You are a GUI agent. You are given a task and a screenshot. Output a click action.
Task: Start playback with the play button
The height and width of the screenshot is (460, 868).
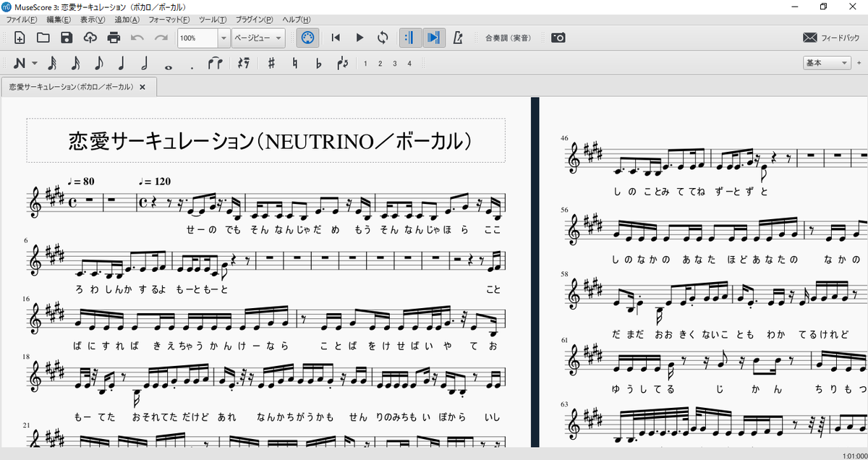point(359,38)
